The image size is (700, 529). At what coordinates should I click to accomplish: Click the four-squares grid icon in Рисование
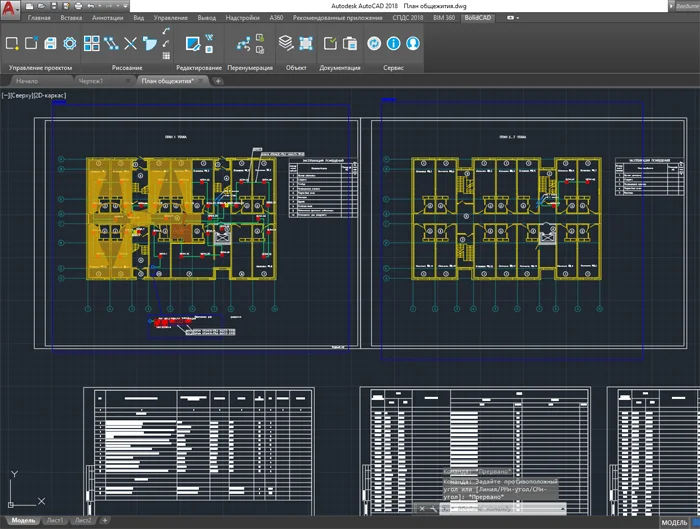pyautogui.click(x=92, y=43)
